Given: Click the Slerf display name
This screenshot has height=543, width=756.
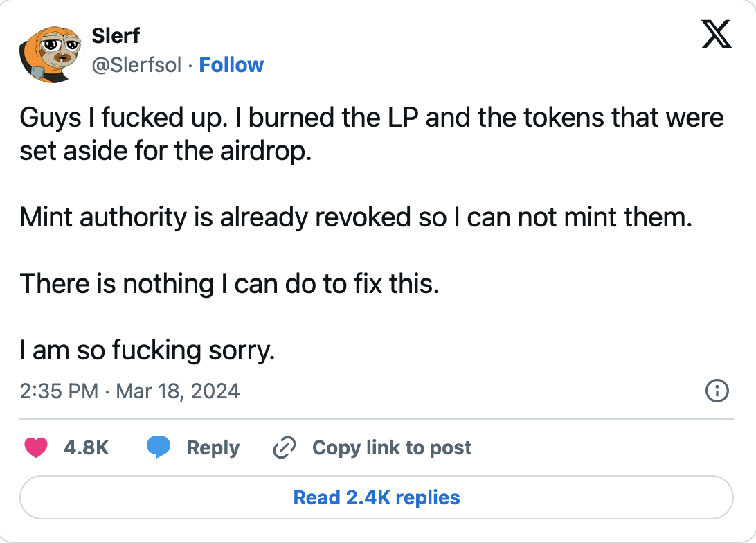Looking at the screenshot, I should point(115,36).
